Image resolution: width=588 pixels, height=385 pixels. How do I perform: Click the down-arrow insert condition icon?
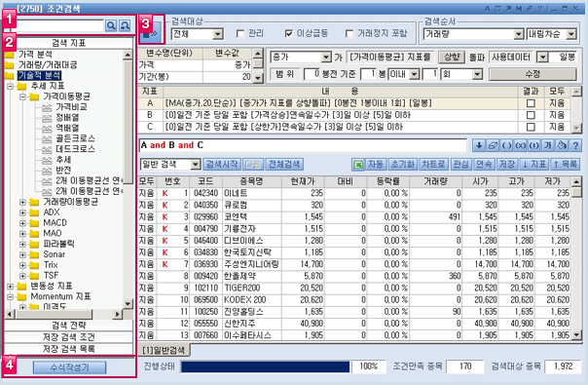(479, 145)
